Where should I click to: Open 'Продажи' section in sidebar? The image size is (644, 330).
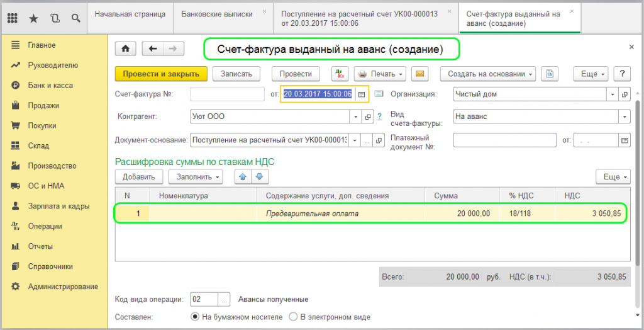[43, 106]
